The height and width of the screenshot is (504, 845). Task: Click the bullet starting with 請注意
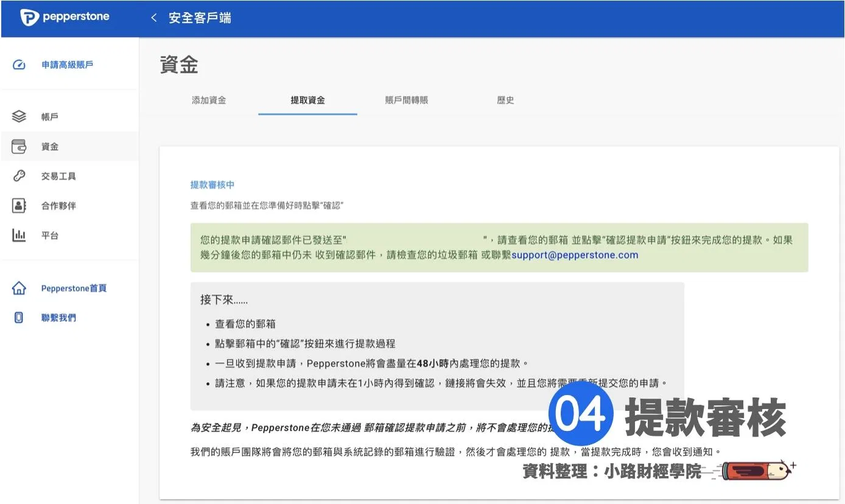(441, 383)
